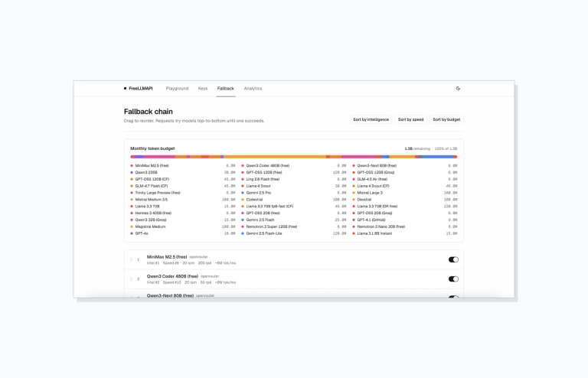588x378 pixels.
Task: Click the FreeLLMAPI brand name
Action: [141, 89]
